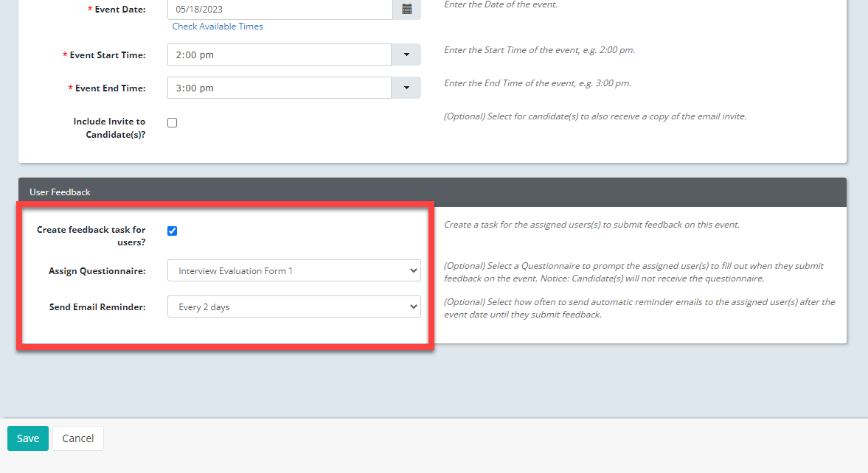Enable the Include Invite to Candidate(s) checkbox

[173, 123]
